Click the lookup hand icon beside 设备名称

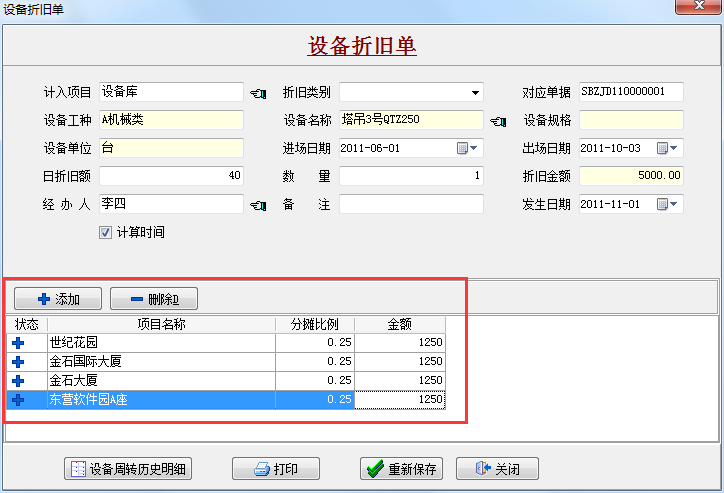pos(498,121)
